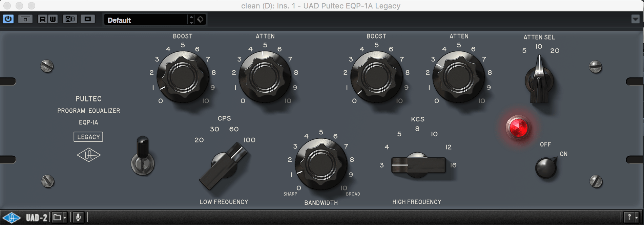
Task: Switch A/B comparison settings
Action: tap(70, 19)
